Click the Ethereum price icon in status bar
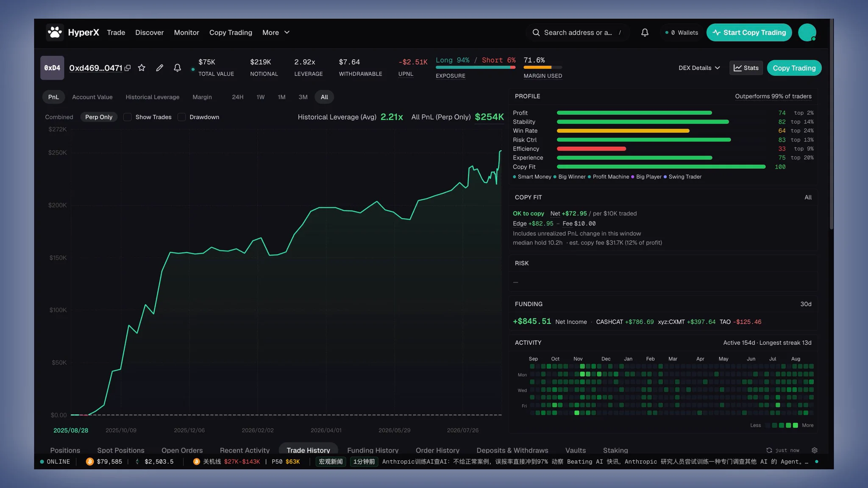The height and width of the screenshot is (488, 868). (137, 462)
